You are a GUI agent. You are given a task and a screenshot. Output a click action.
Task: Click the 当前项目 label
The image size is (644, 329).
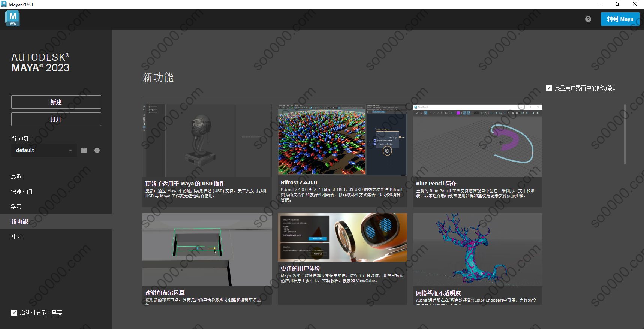pos(22,139)
